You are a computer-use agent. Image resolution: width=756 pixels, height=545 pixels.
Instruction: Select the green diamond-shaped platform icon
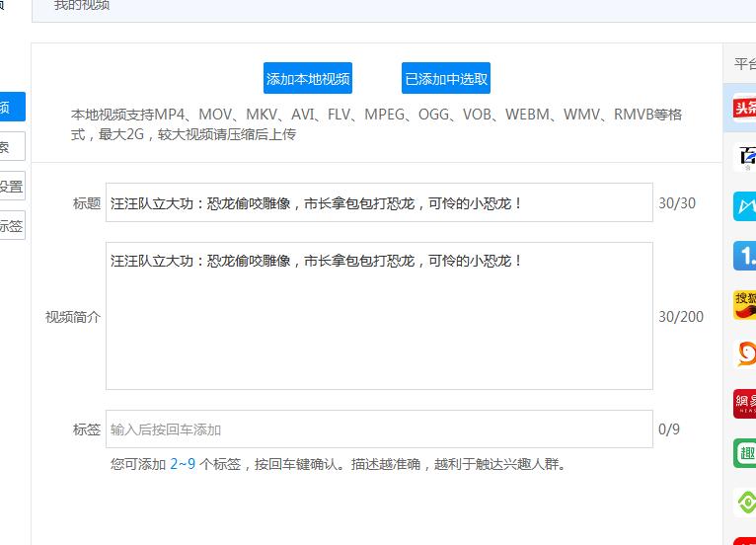[x=745, y=502]
